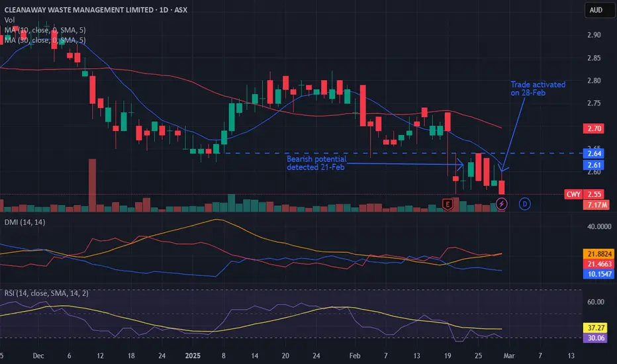
Task: Click the 37.27 RSI value label
Action: [596, 328]
